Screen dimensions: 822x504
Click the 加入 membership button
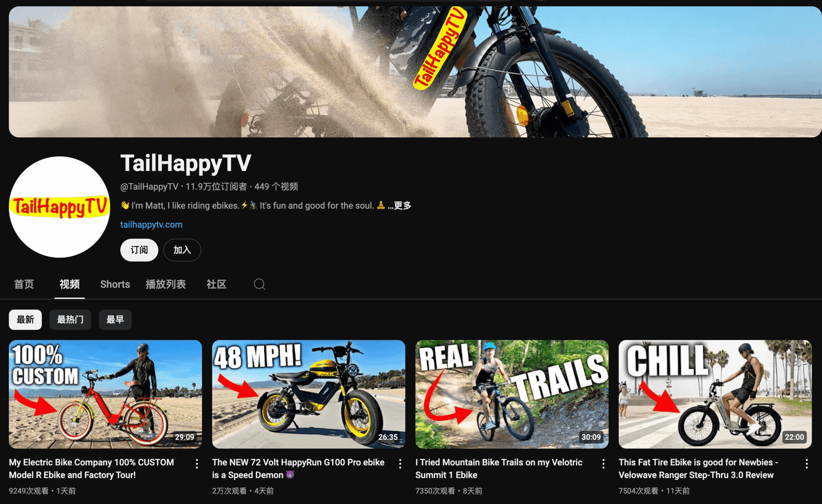pos(182,250)
